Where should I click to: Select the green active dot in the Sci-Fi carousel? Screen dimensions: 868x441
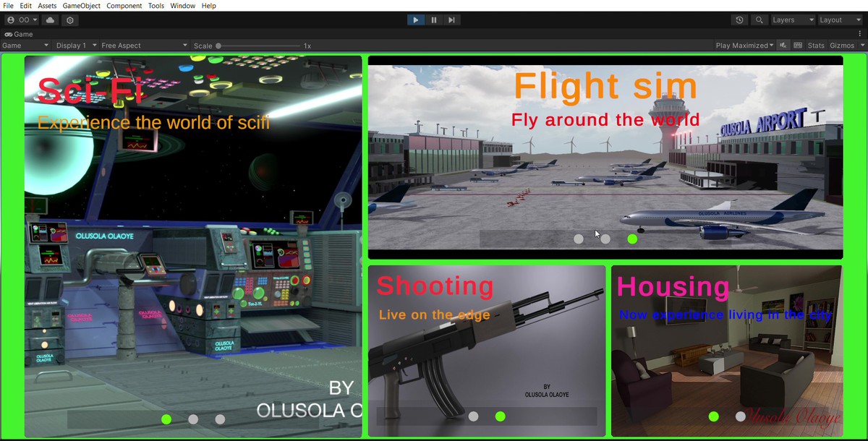point(166,419)
